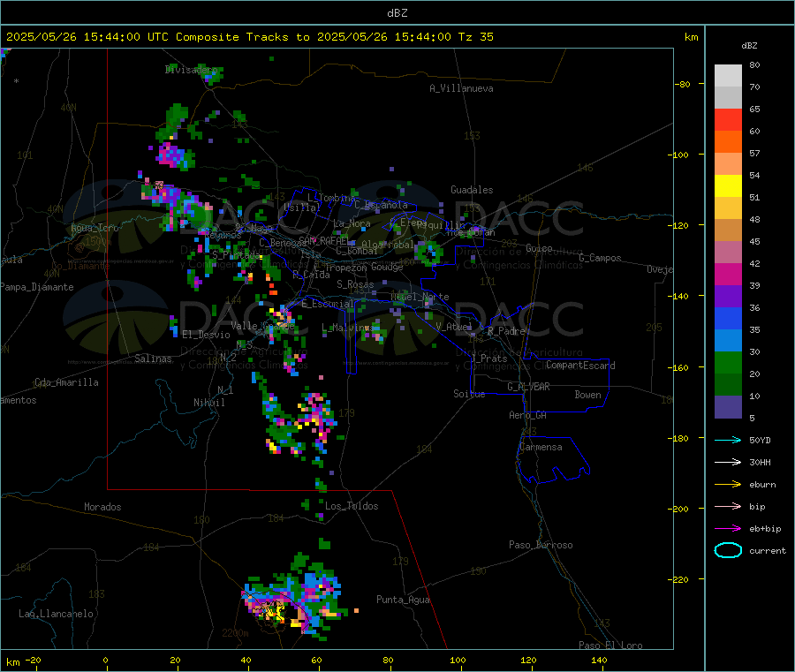Click the El_Desvio map label

point(206,335)
